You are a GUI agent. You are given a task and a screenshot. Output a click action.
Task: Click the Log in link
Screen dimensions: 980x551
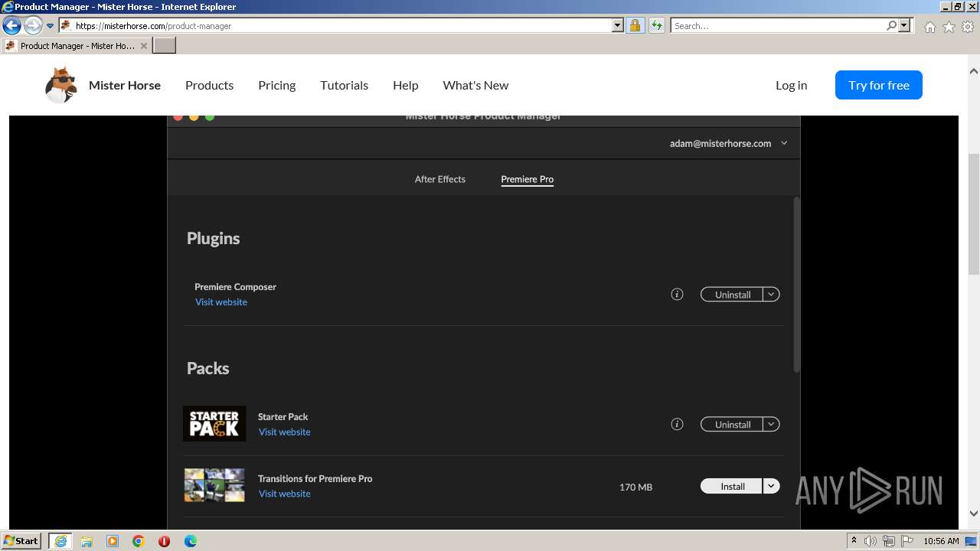792,85
